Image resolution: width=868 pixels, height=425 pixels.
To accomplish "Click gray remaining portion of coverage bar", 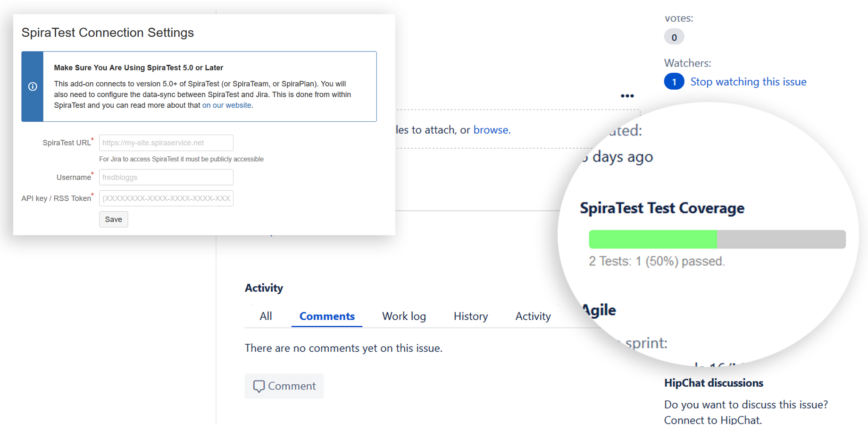I will click(x=781, y=239).
